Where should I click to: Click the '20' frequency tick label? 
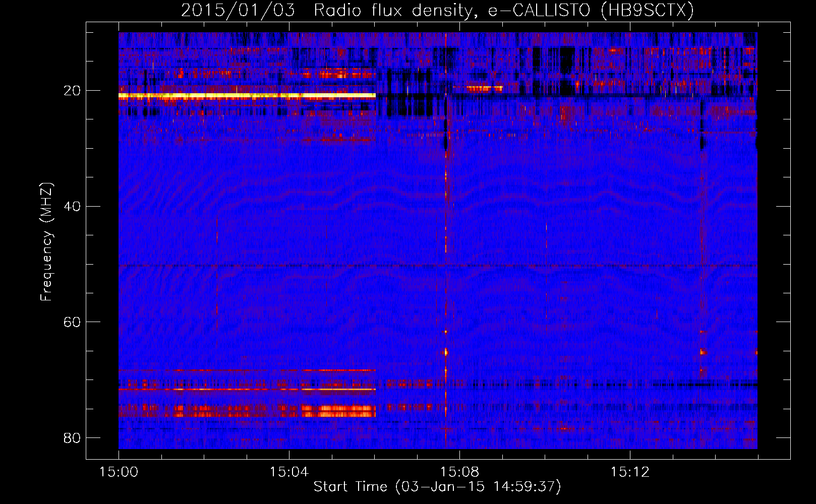click(x=72, y=91)
